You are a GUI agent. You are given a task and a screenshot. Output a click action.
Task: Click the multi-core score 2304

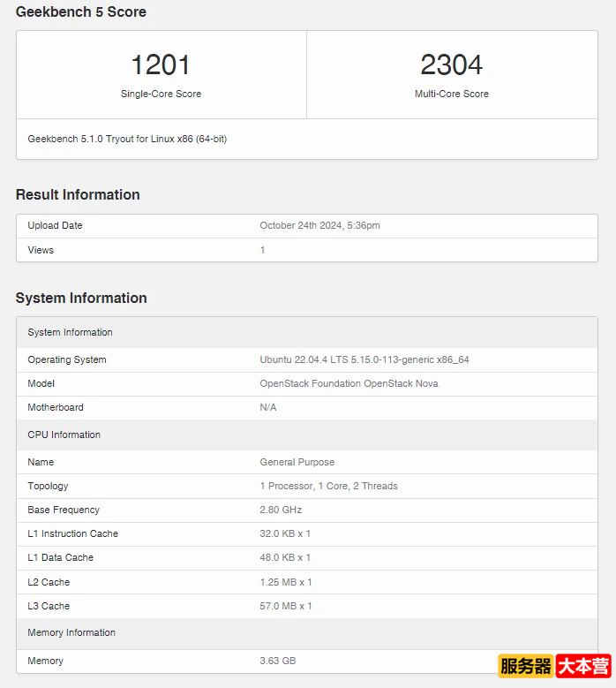[x=451, y=65]
